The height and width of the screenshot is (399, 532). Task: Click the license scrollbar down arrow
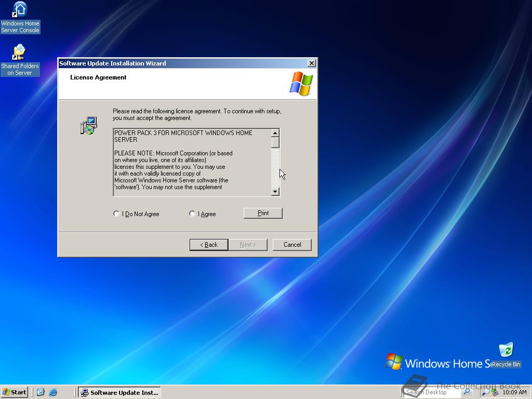[275, 192]
